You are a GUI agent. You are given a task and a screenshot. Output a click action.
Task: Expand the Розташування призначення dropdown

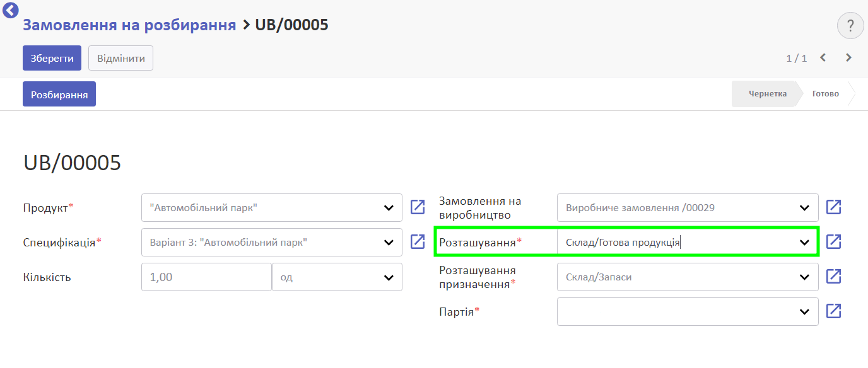click(805, 277)
